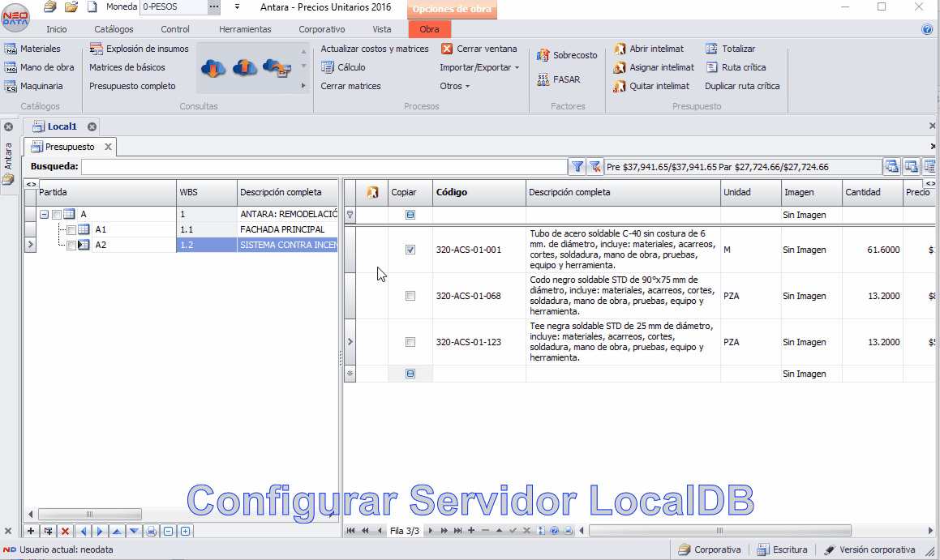Viewport: 940px width, 560px height.
Task: Click the Totalizar icon
Action: click(711, 49)
